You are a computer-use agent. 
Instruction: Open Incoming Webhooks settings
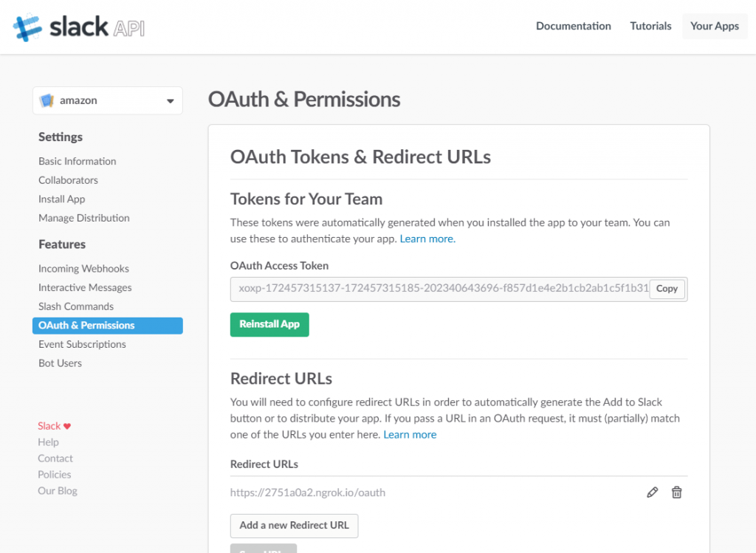coord(83,269)
